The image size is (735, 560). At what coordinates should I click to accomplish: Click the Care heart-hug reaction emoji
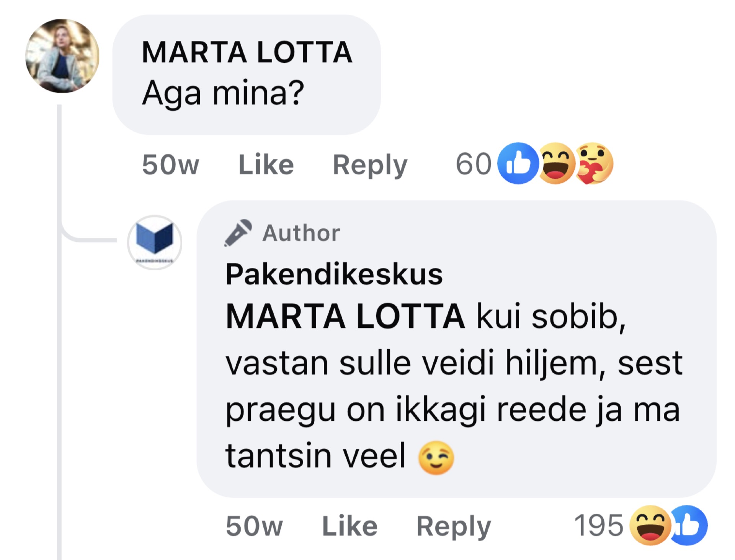[x=594, y=164]
